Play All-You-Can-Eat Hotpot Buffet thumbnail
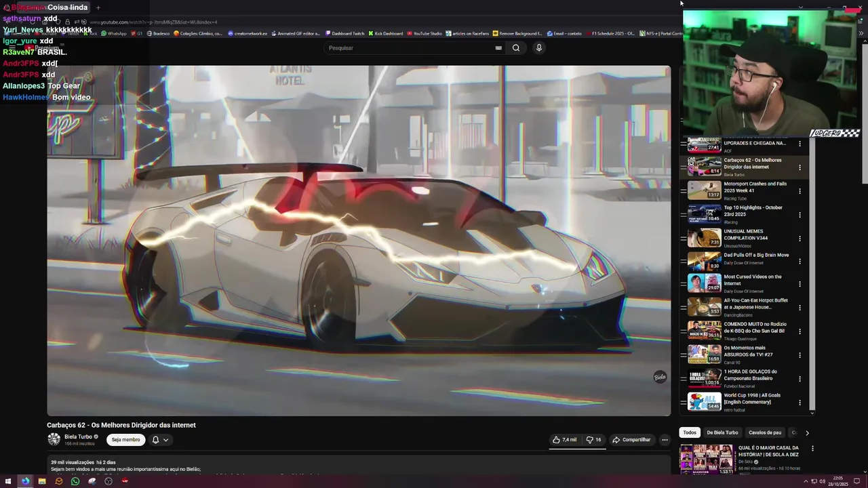 [x=705, y=307]
